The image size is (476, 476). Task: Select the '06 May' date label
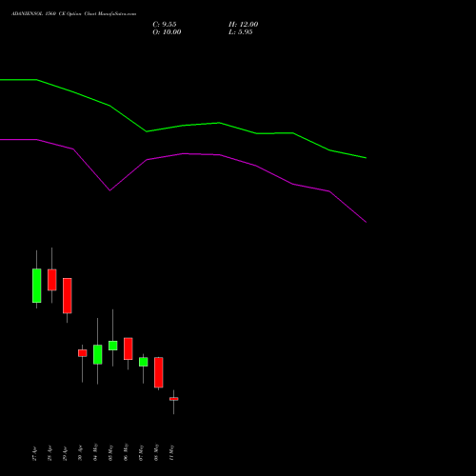tap(126, 452)
